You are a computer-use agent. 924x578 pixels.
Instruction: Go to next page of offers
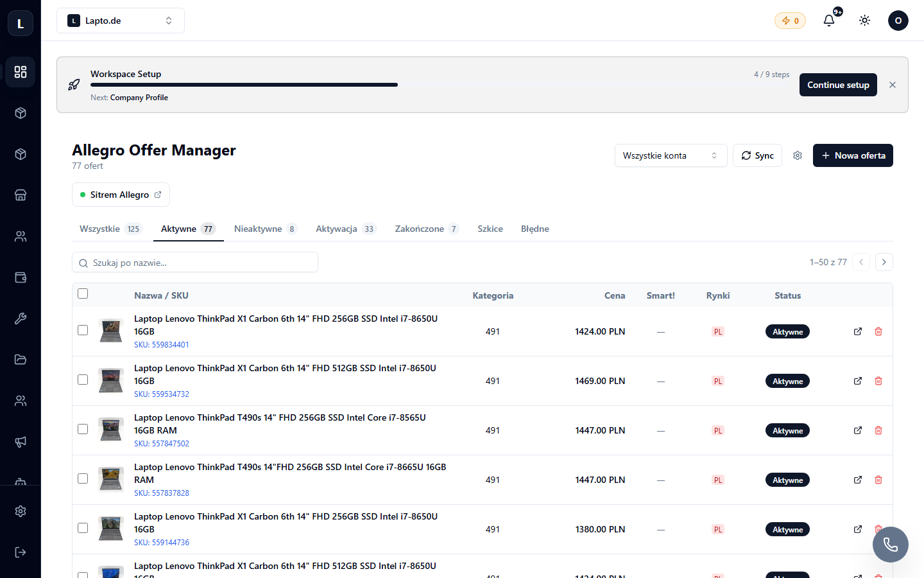884,262
